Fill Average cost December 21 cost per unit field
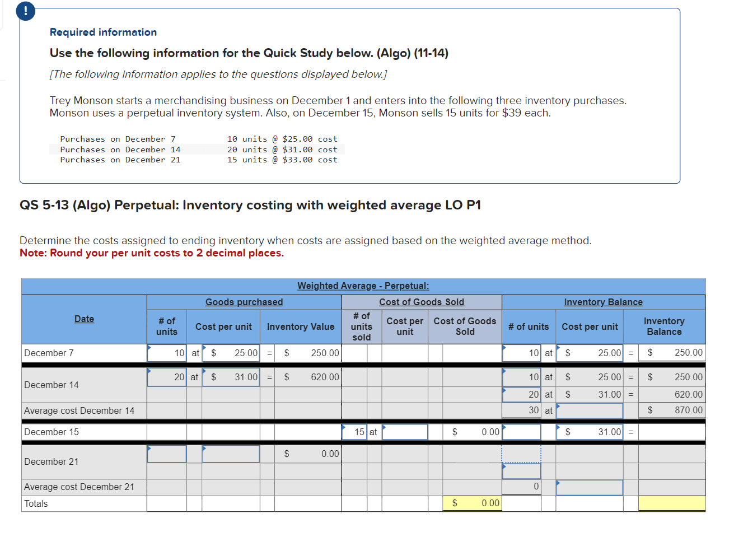The width and height of the screenshot is (748, 560). (x=590, y=487)
